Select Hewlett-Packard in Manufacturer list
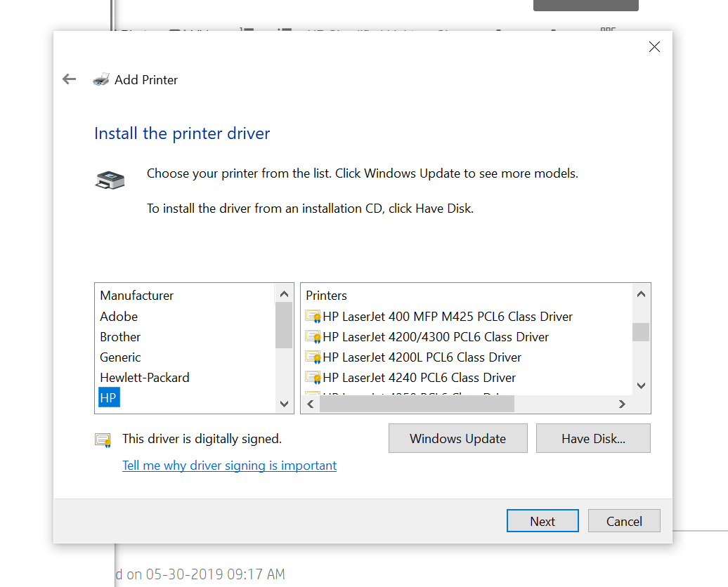728x587 pixels. pyautogui.click(x=144, y=377)
